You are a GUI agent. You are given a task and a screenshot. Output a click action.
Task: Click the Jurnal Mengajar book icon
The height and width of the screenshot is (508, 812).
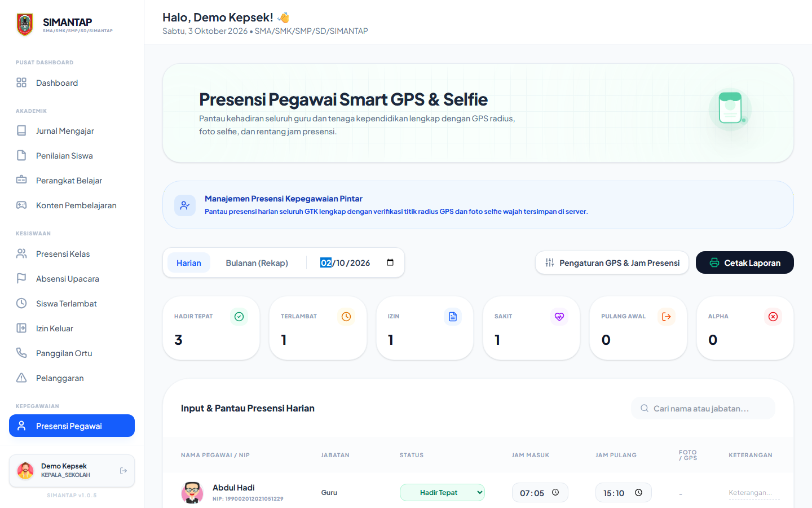pos(21,131)
